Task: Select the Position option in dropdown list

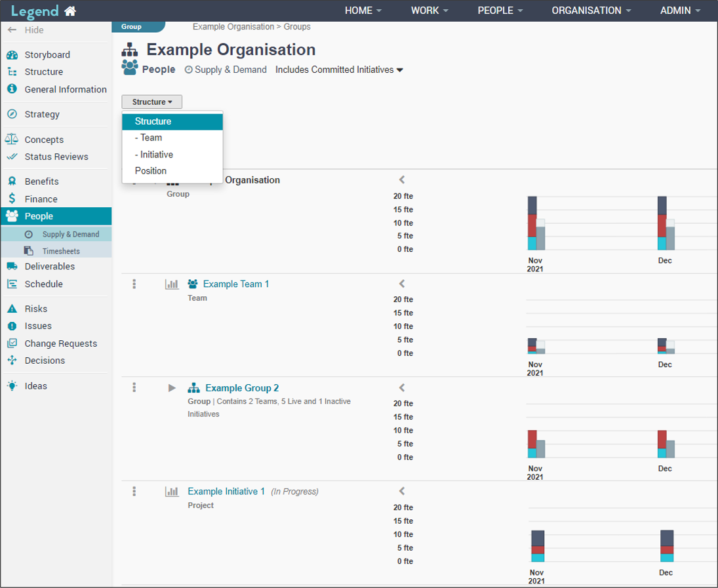Action: click(x=151, y=171)
